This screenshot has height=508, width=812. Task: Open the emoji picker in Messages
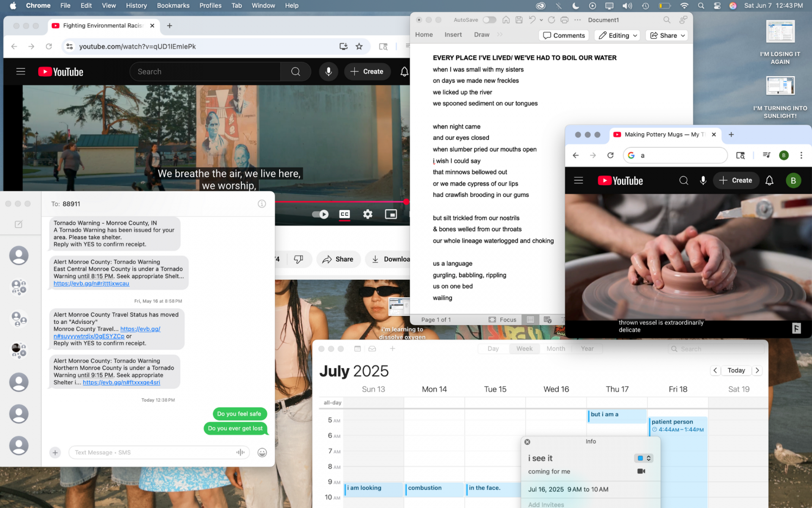262,453
